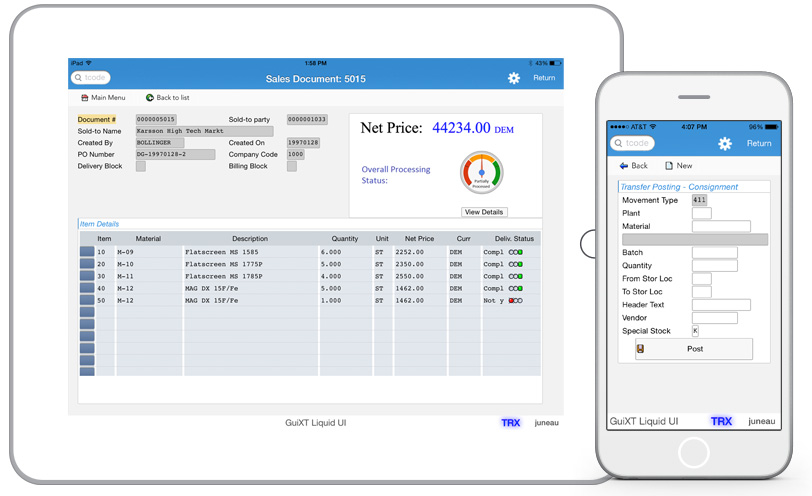The width and height of the screenshot is (812, 496).
Task: Click the gear icon on the phone header
Action: point(725,143)
